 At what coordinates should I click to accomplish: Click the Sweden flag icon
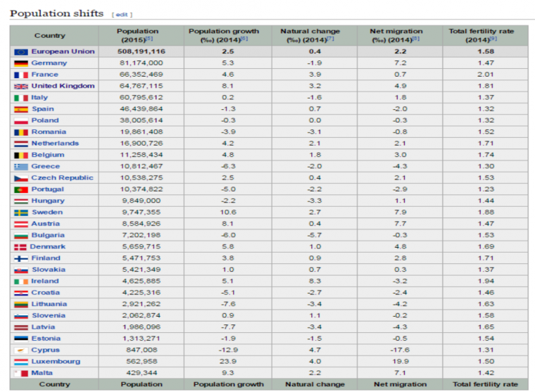(21, 213)
